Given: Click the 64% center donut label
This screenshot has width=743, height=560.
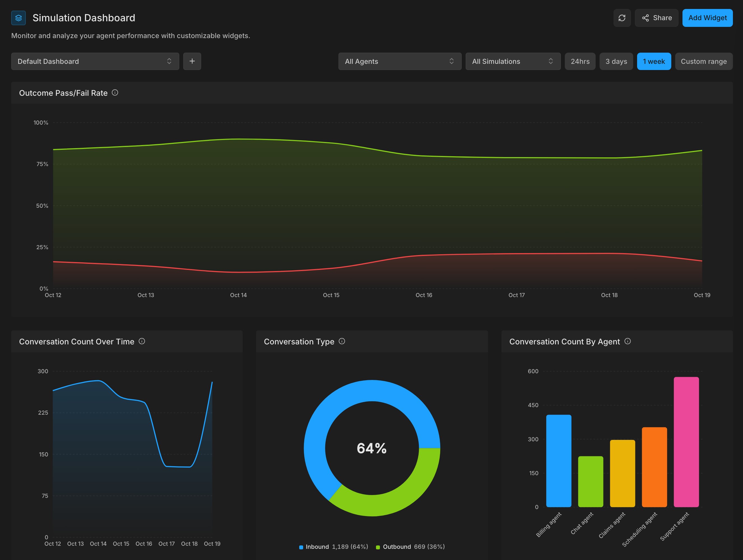Looking at the screenshot, I should tap(372, 448).
